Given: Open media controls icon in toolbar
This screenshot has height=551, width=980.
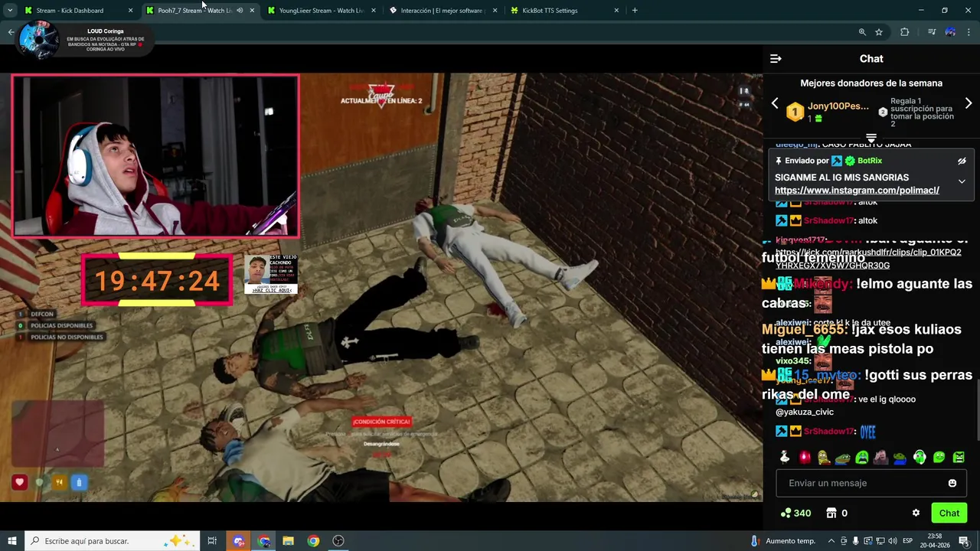Looking at the screenshot, I should 932,32.
